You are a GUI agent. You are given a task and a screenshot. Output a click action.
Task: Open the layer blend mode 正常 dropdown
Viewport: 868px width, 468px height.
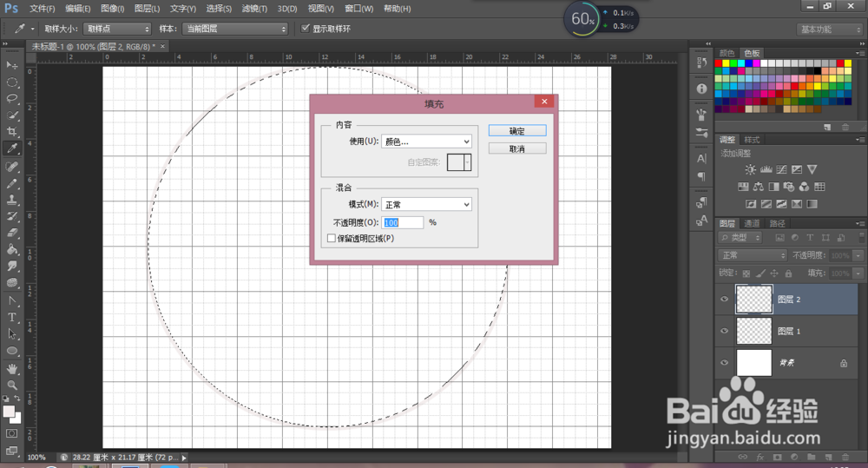[752, 255]
